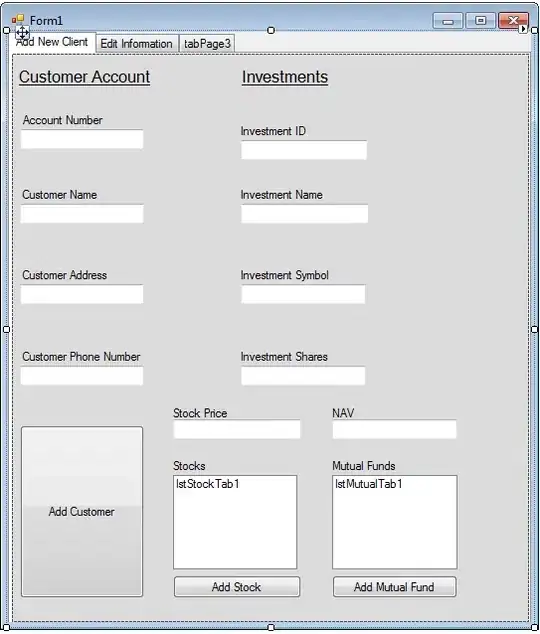Focus the Stock Price text box
The width and height of the screenshot is (540, 634).
click(237, 429)
